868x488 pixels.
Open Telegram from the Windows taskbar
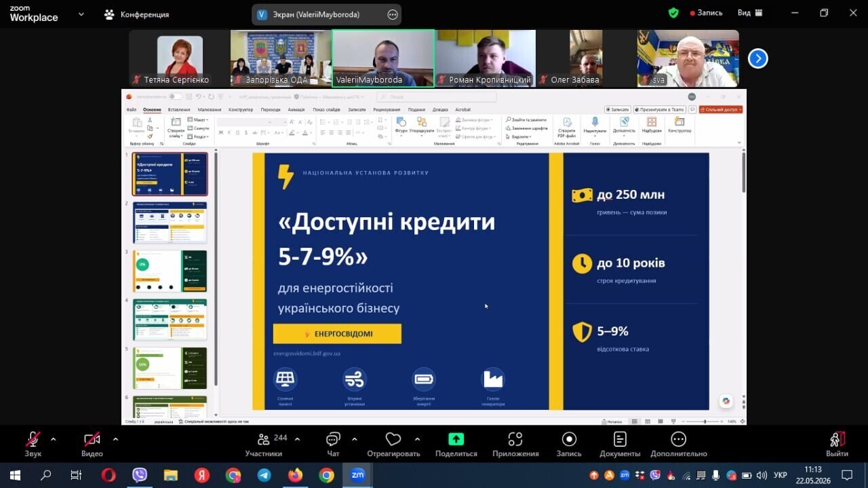point(264,475)
